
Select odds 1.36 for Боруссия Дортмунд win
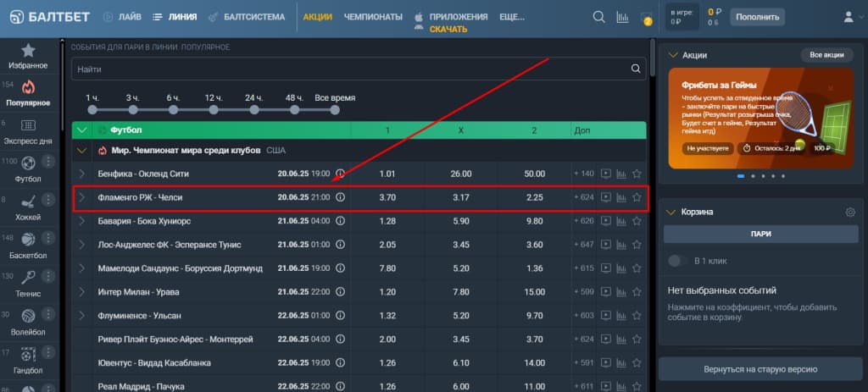pyautogui.click(x=534, y=268)
